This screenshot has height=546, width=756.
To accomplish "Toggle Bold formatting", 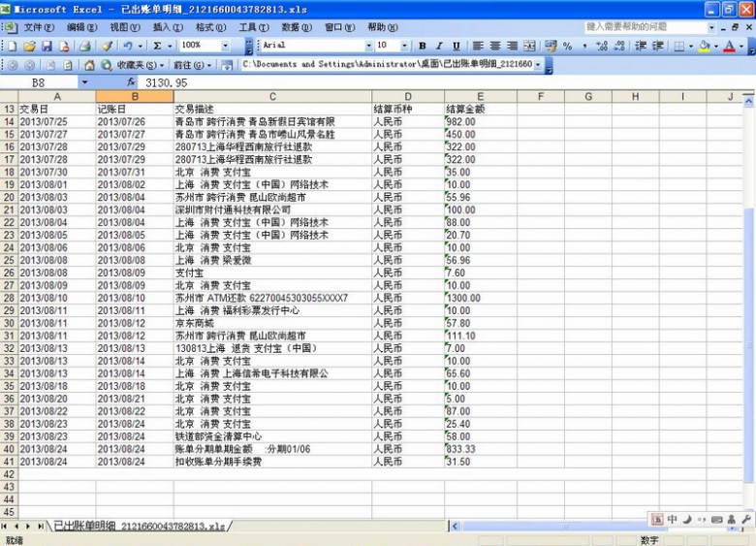I will (423, 46).
